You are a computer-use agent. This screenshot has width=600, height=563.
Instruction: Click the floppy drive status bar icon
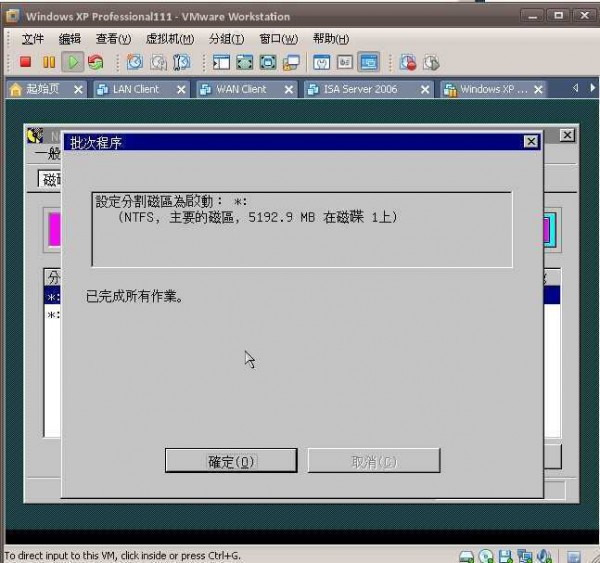[505, 556]
